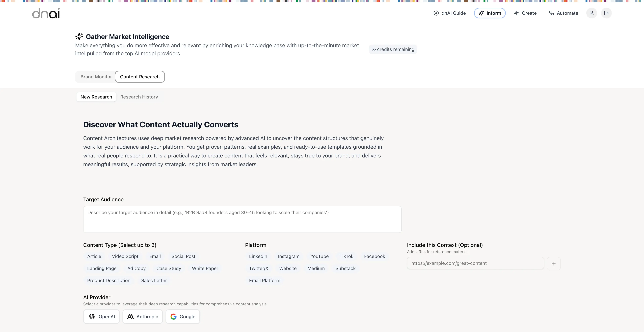Select Anthropic as the AI provider
Screen dimensions: 644x332
pyautogui.click(x=143, y=316)
